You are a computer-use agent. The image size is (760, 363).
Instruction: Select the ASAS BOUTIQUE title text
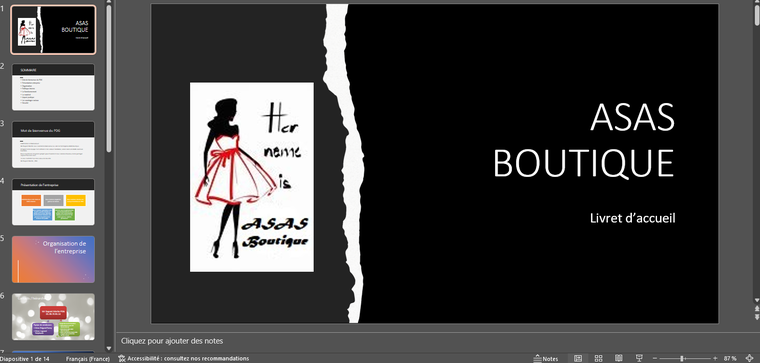coord(584,141)
